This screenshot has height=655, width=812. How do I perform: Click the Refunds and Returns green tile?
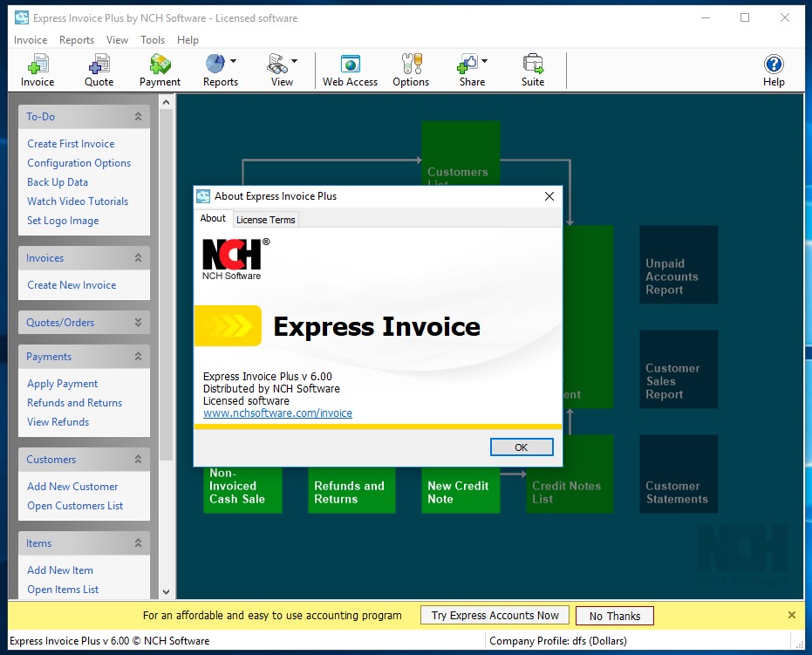pos(351,489)
